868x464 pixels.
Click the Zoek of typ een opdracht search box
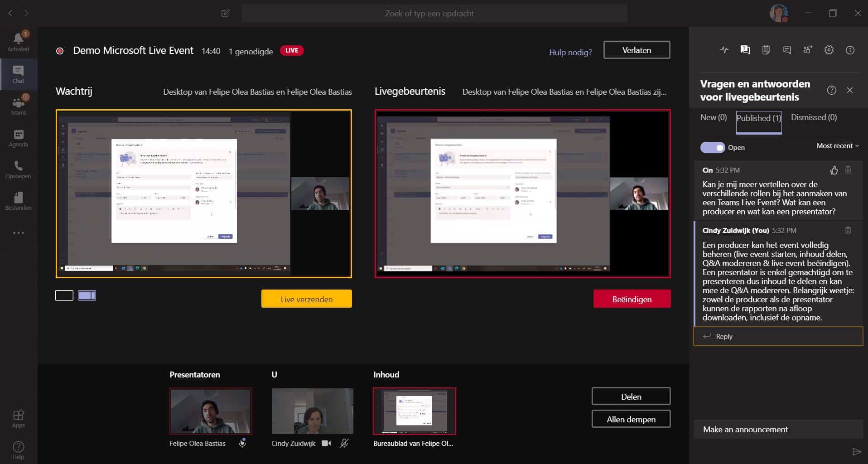point(434,13)
